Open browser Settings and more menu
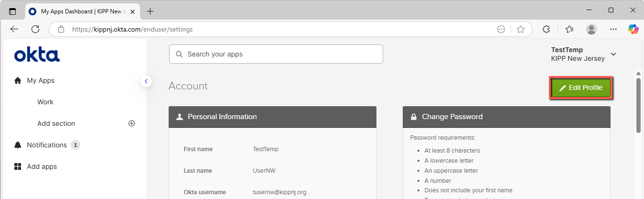This screenshot has width=644, height=199. (x=613, y=29)
